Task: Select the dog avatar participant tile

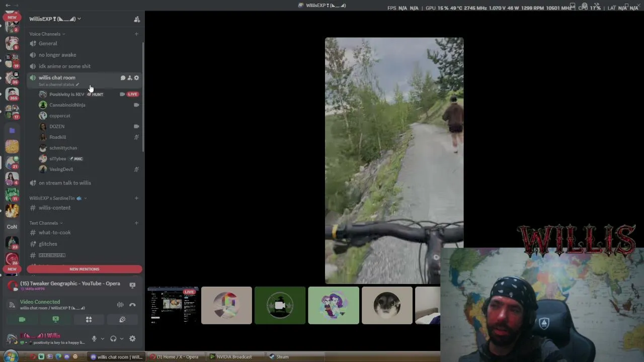Action: coord(387,305)
